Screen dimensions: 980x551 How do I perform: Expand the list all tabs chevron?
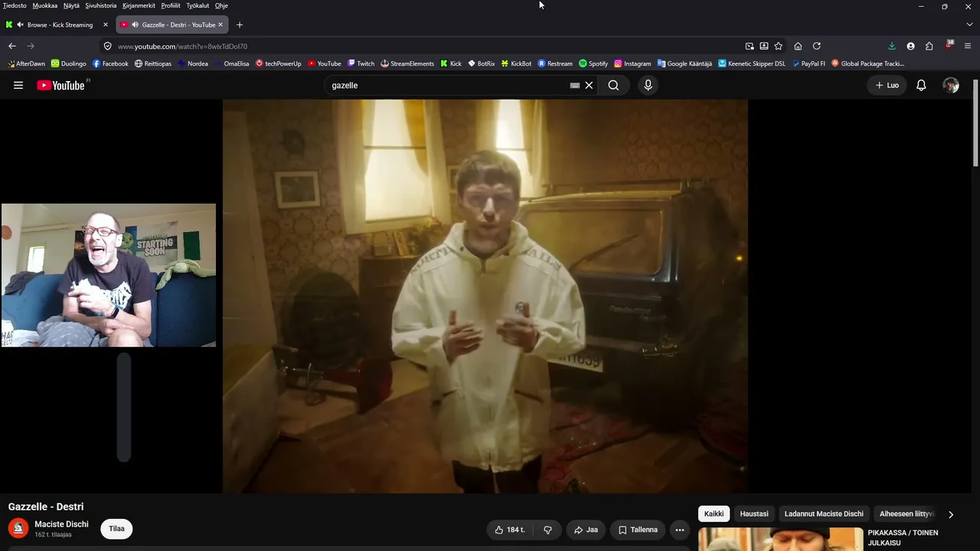[x=969, y=24]
